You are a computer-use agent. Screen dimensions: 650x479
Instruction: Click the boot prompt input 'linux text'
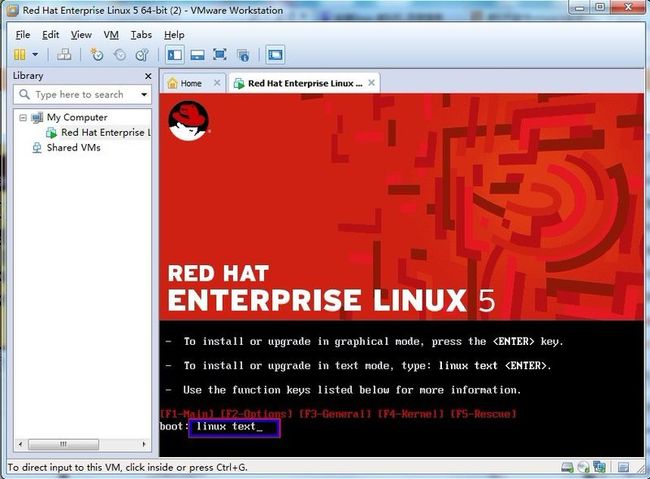[235, 427]
